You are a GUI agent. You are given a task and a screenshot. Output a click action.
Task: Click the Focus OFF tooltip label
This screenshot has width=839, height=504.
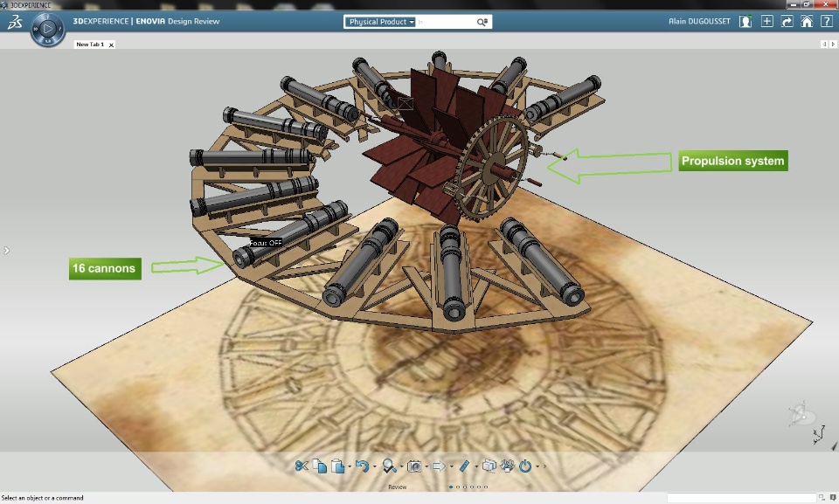pos(266,243)
